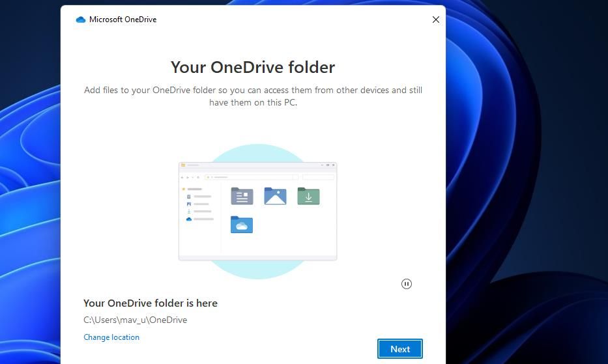608x364 pixels.
Task: Click 'Your OneDrive folder is here' label
Action: 151,303
